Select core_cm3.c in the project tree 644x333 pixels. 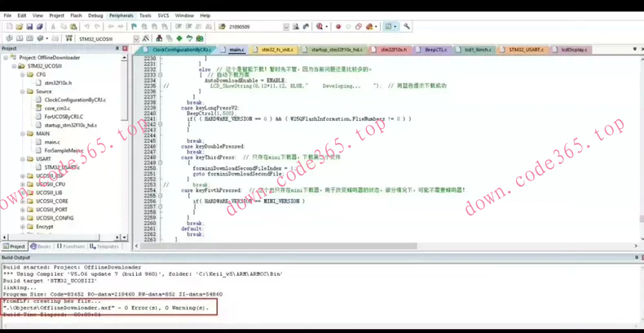[57, 109]
